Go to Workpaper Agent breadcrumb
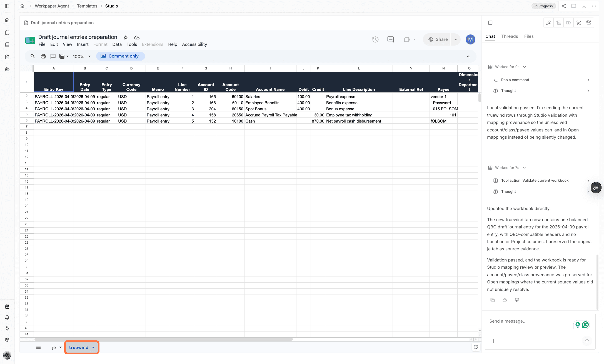The width and height of the screenshot is (604, 364). [52, 6]
